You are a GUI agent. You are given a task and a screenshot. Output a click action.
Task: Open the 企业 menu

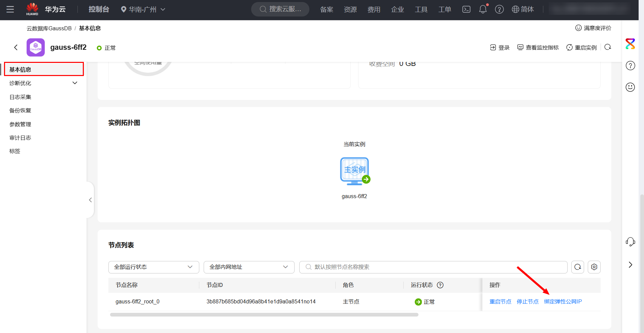(x=397, y=9)
